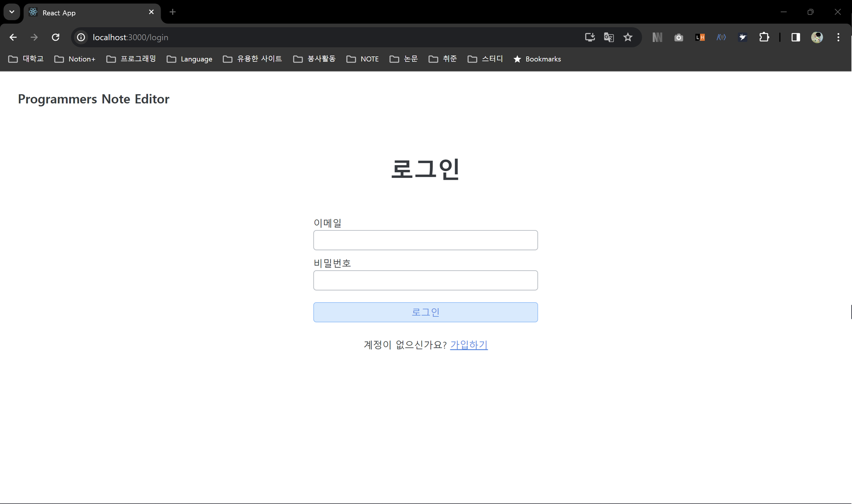Viewport: 852px width, 504px height.
Task: Open the NOTE bookmark folder
Action: coord(363,59)
